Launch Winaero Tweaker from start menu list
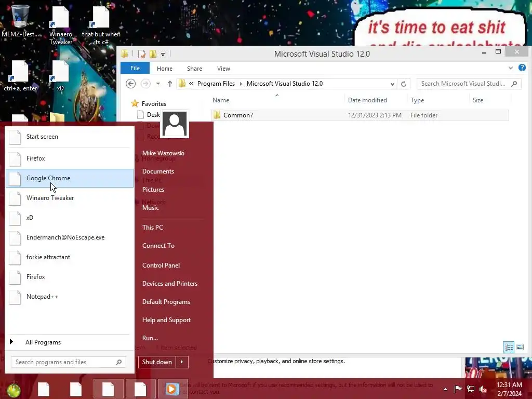Screen dimensions: 532x399 click(x=70, y=198)
